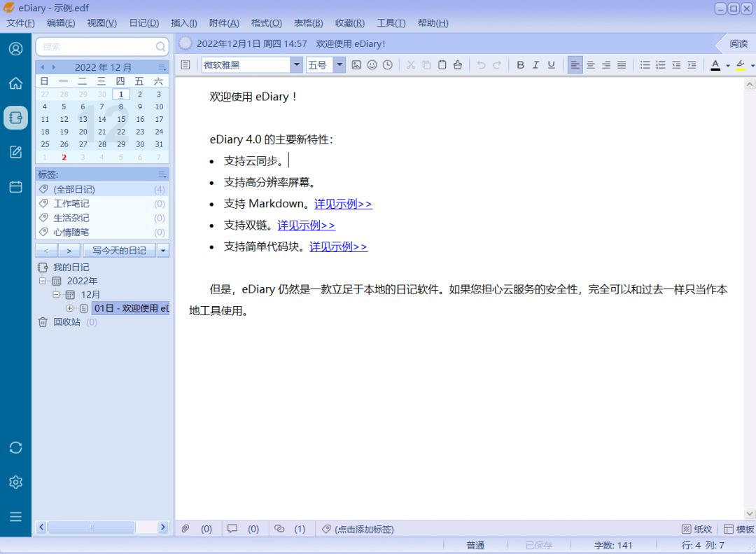This screenshot has width=756, height=554.
Task: Decrease paragraph indent
Action: point(676,64)
